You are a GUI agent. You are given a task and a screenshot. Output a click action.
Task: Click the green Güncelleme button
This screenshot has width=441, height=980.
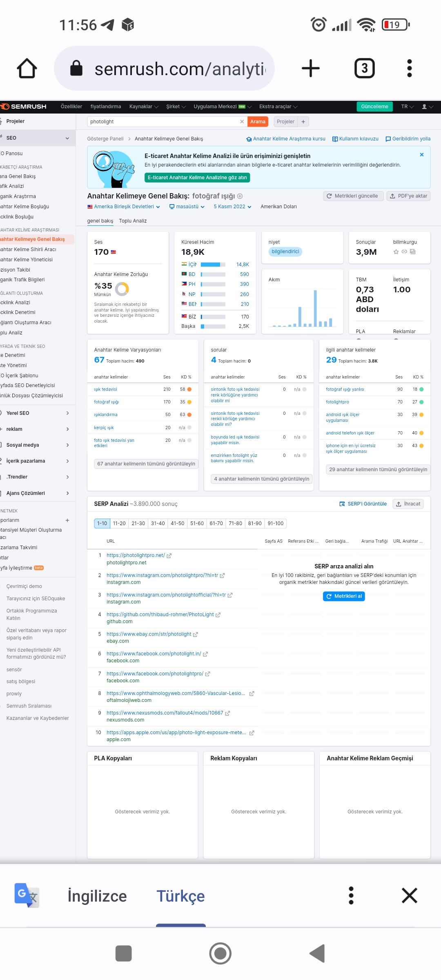pos(374,107)
